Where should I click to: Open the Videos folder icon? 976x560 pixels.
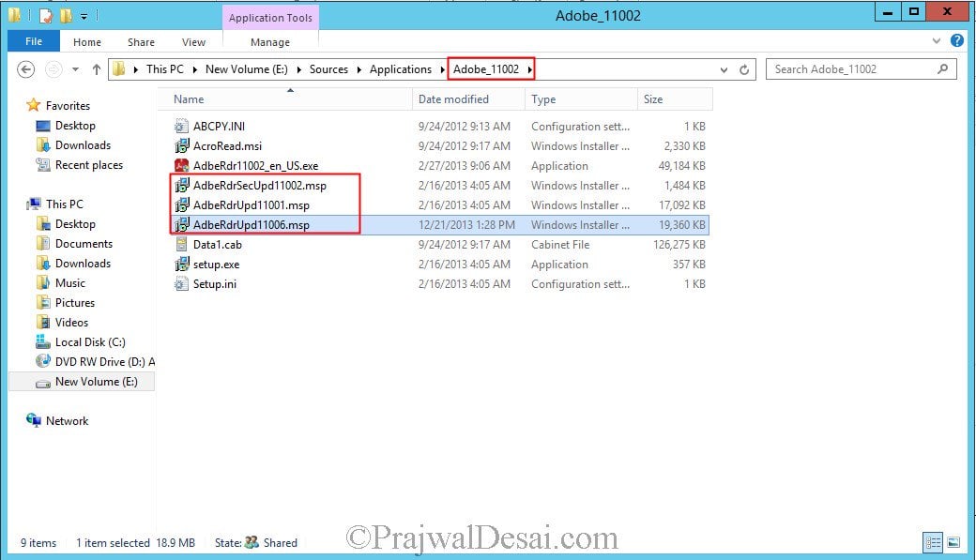(x=43, y=323)
